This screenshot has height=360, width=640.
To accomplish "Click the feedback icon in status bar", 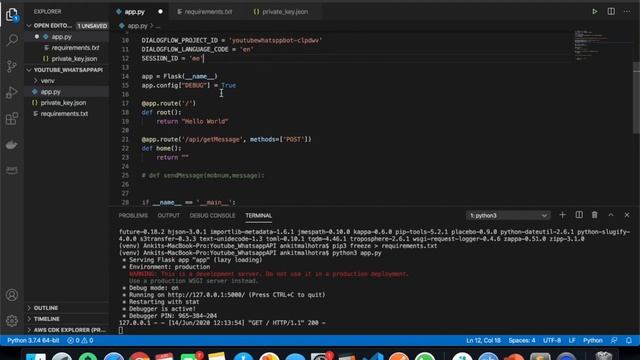I will (x=614, y=340).
